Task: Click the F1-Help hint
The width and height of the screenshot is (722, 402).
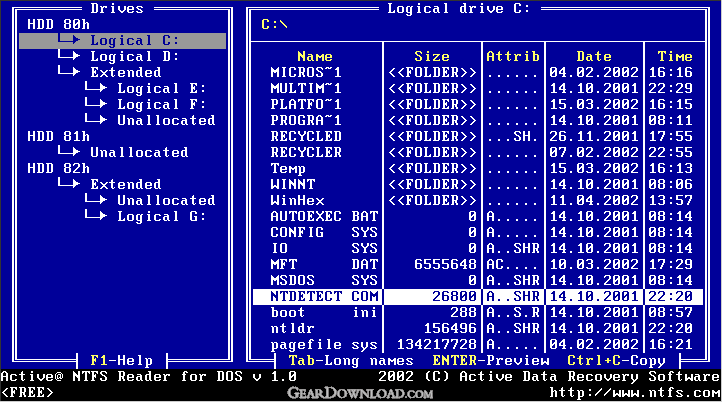Action: coord(122,361)
